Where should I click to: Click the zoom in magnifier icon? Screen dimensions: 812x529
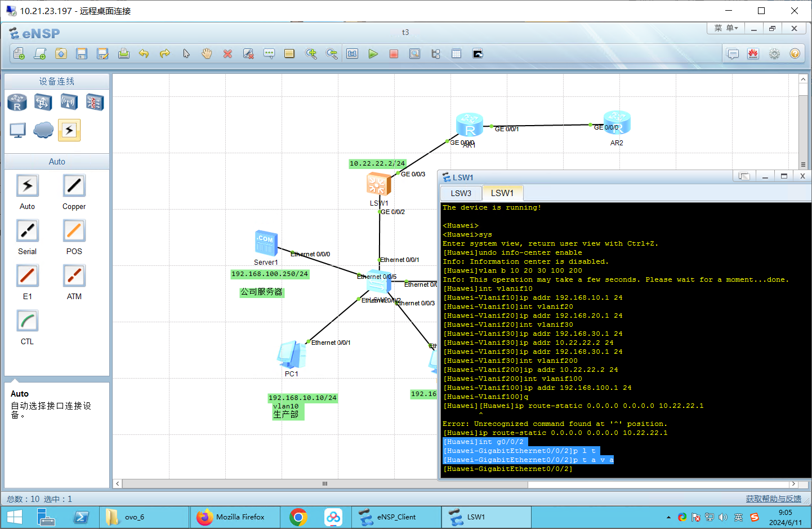click(x=311, y=54)
